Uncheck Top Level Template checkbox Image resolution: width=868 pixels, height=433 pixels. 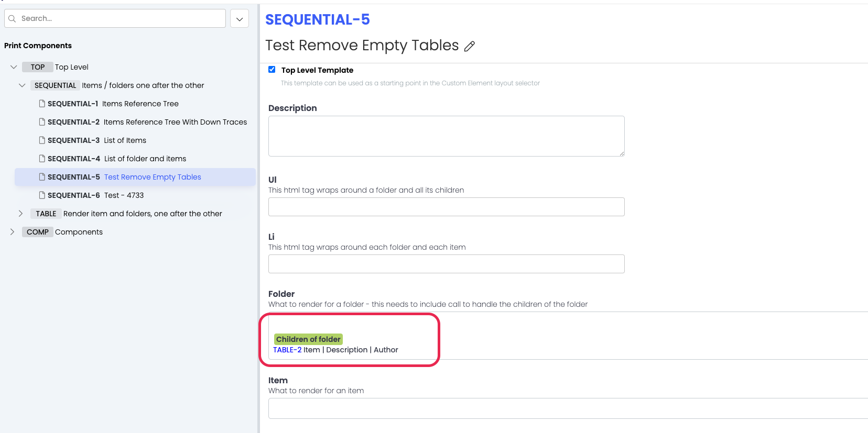[272, 70]
